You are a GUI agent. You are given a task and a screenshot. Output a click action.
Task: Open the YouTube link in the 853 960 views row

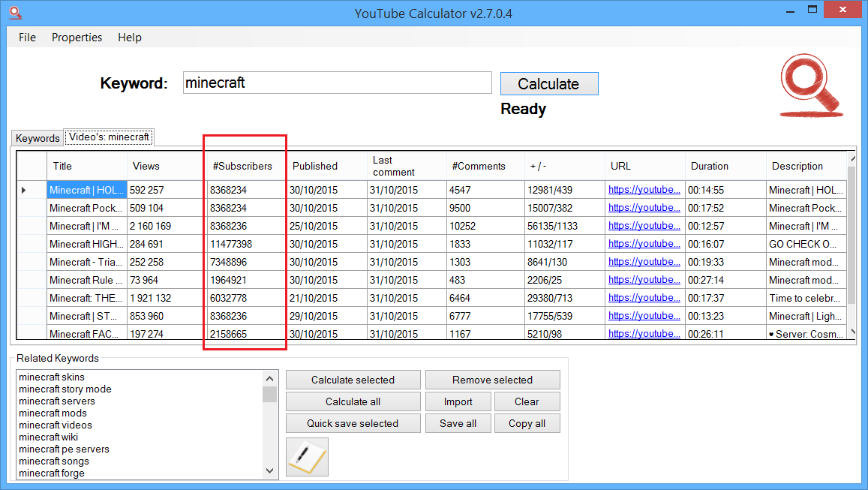tap(644, 316)
